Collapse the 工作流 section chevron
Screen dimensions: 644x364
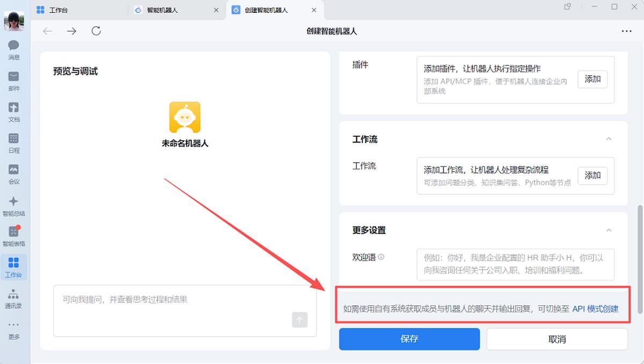coord(609,139)
